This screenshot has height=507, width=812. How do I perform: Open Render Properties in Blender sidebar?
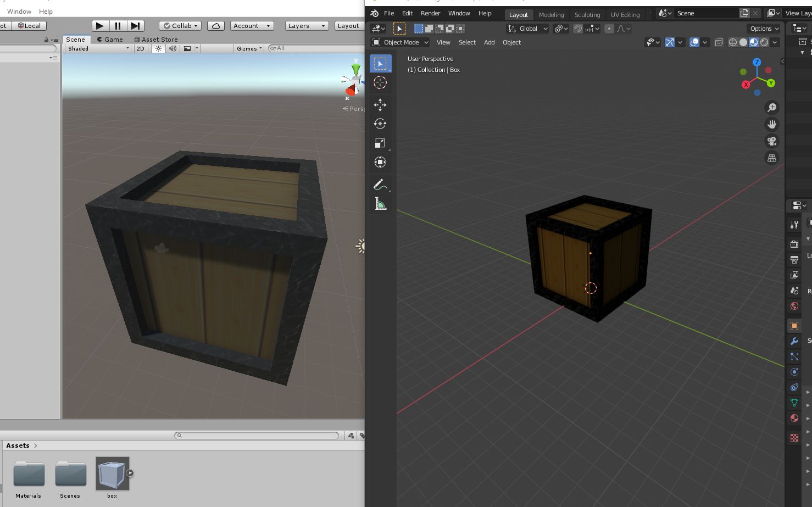click(793, 243)
